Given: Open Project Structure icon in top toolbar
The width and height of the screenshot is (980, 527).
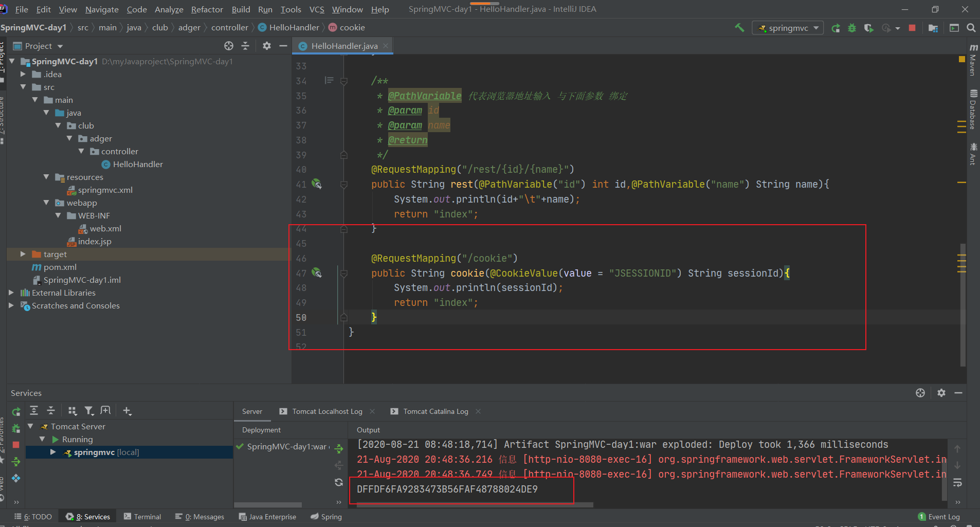Looking at the screenshot, I should [x=933, y=28].
